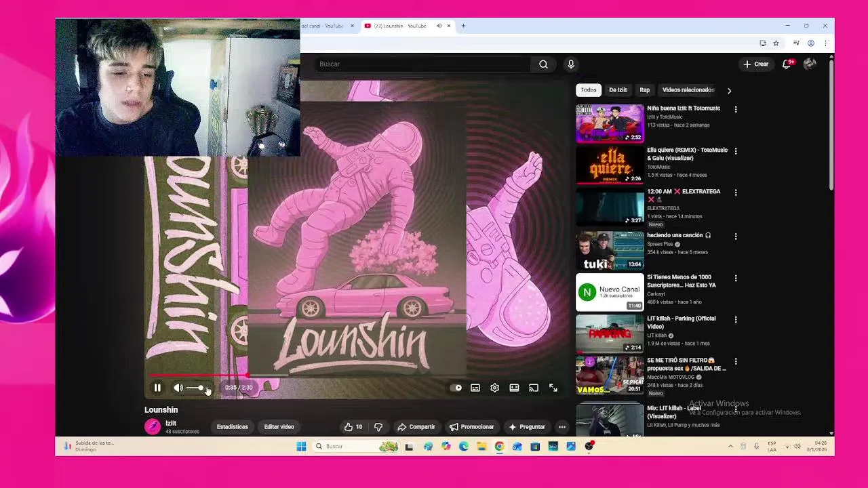Open the Microsoft Store taskbar icon
This screenshot has height=488, width=868.
point(535,446)
